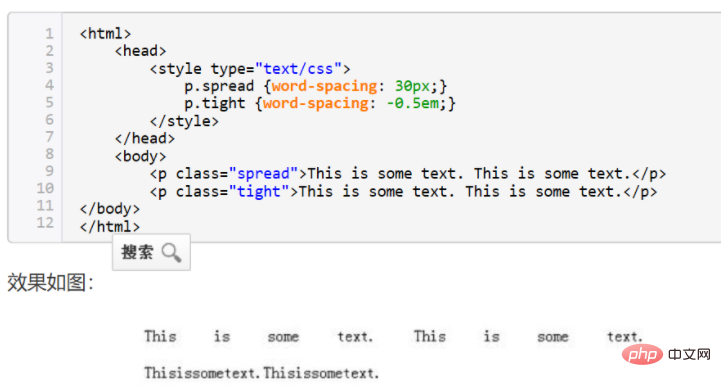Click line number 1 in the gutter
This screenshot has height=387, width=721.
pos(49,34)
